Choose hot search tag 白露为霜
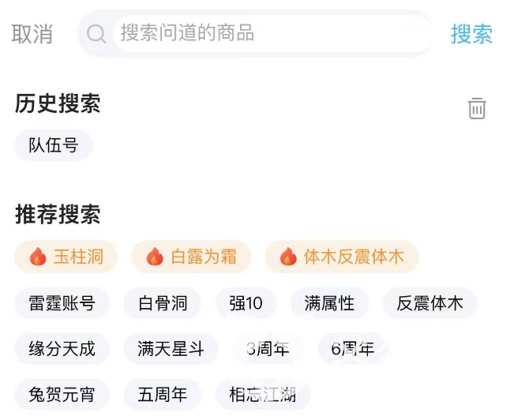 coord(192,257)
